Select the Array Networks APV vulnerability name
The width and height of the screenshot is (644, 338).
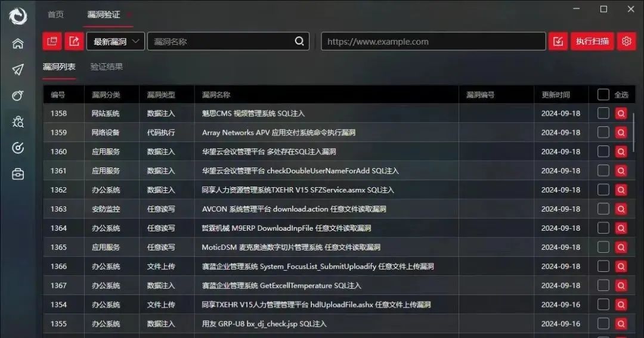278,133
